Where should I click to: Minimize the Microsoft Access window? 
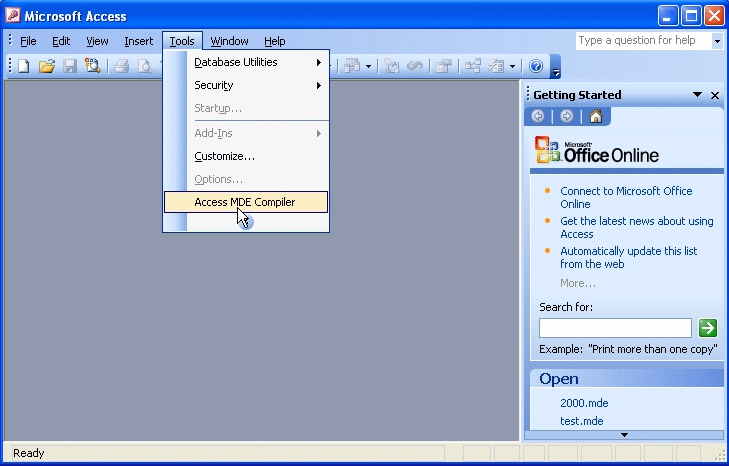click(x=668, y=16)
